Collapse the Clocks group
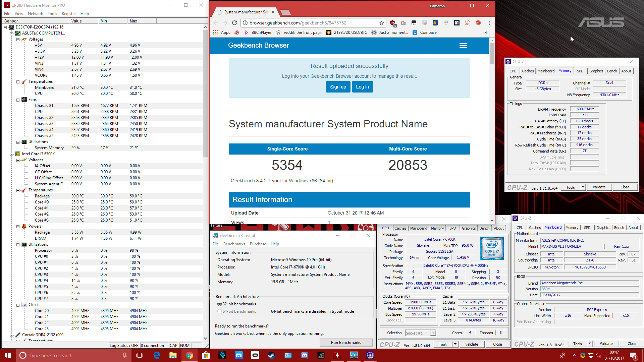Screen dimensions: 644x362 coord(18,305)
